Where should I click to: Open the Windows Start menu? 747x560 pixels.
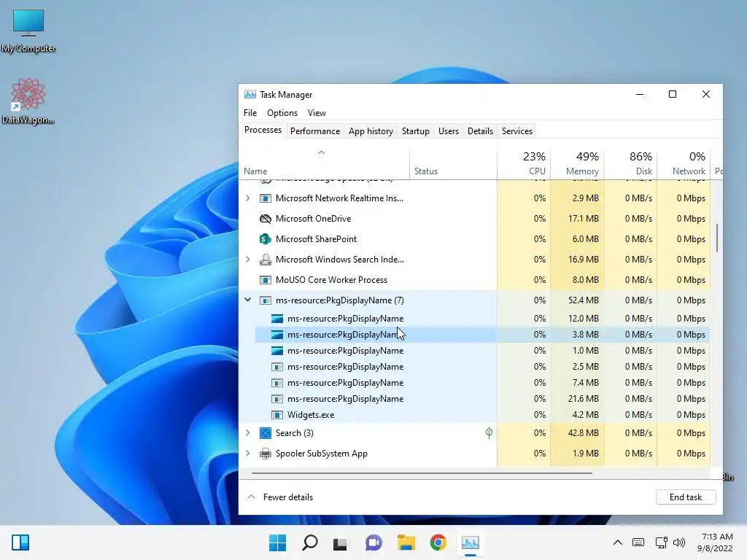point(277,542)
